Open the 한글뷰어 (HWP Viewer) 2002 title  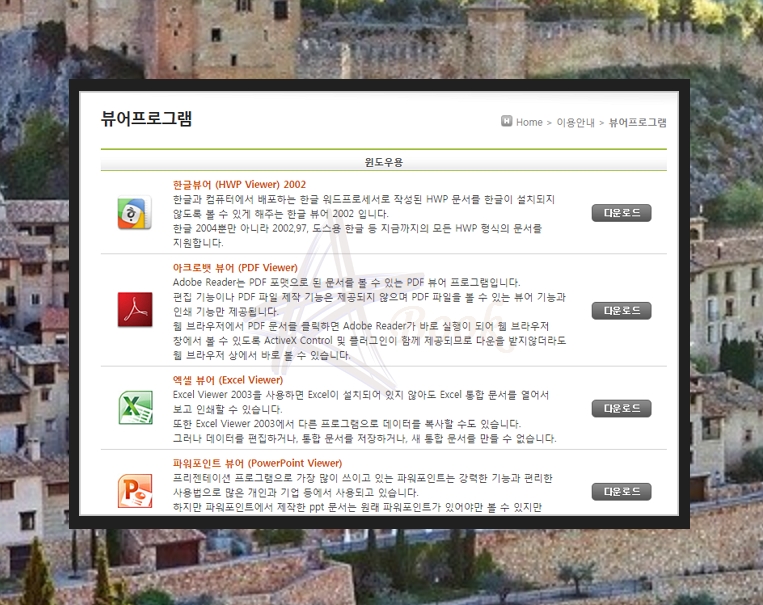pyautogui.click(x=239, y=184)
